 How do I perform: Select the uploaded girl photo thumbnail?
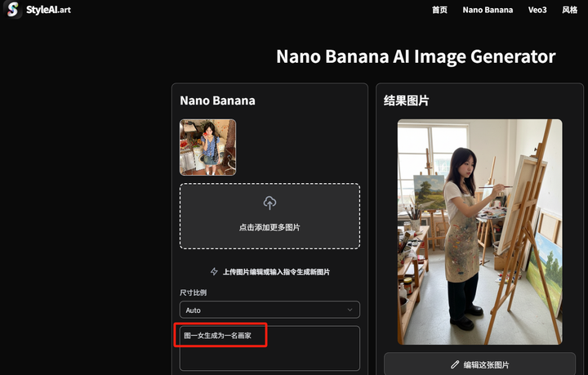[207, 147]
